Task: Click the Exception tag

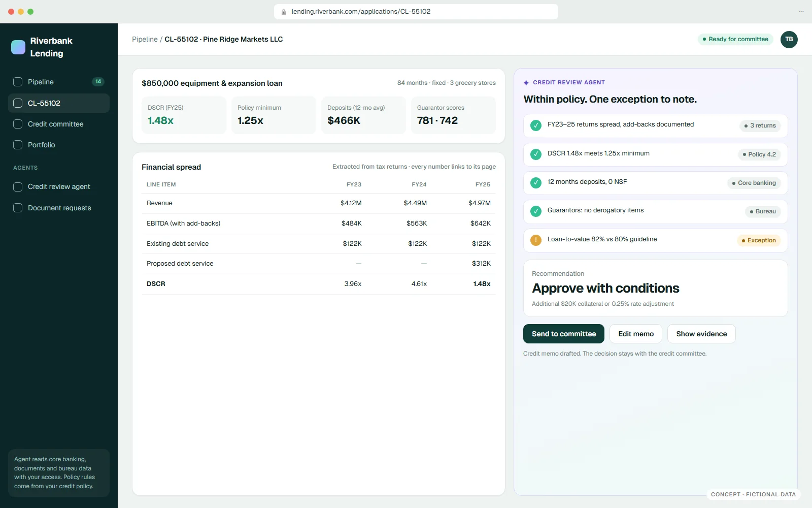Action: [x=759, y=240]
